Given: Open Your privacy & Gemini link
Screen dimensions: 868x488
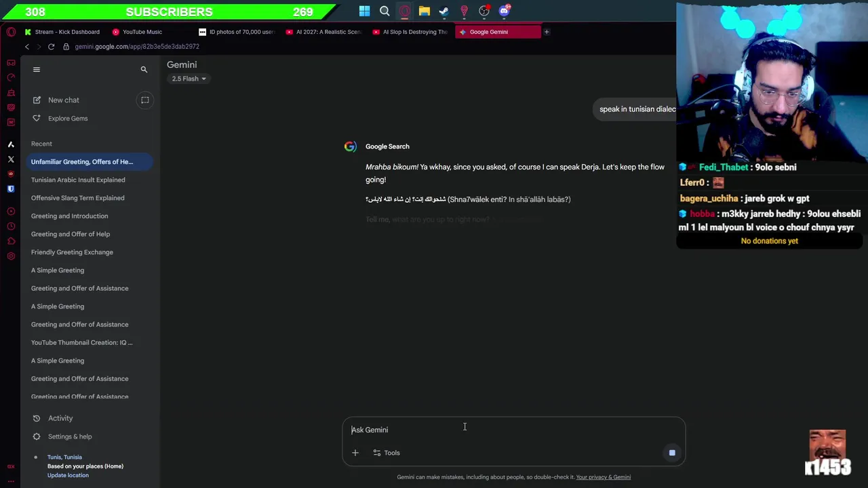Looking at the screenshot, I should [604, 477].
